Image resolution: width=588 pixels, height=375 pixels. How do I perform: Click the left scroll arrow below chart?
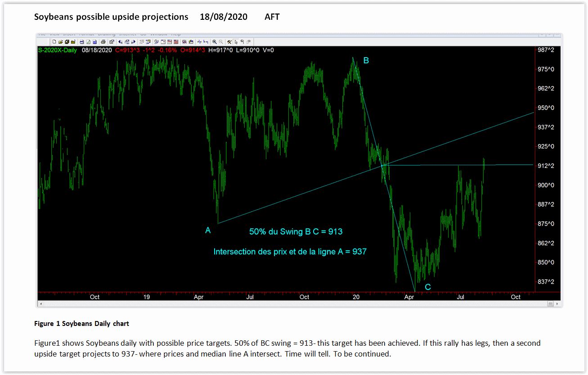pos(40,304)
